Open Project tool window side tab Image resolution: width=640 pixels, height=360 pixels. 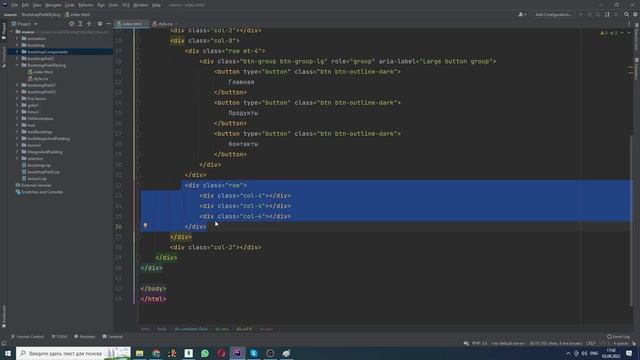(4, 31)
